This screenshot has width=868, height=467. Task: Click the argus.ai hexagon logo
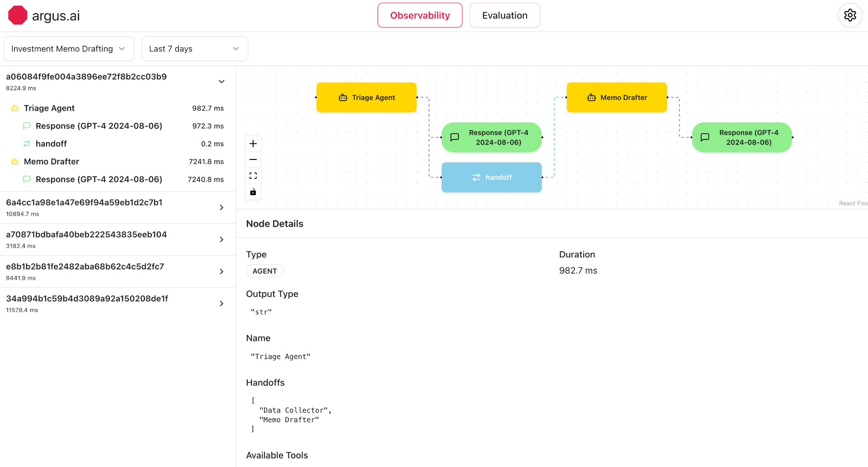pos(17,15)
